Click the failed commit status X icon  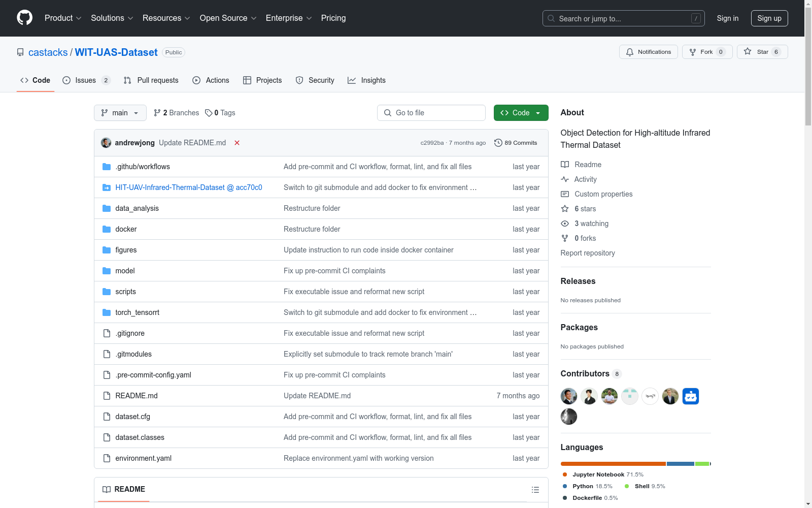[237, 143]
